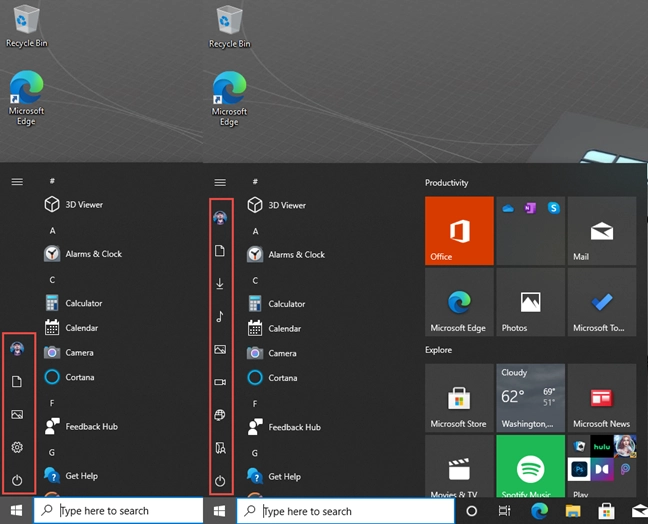This screenshot has height=524, width=648.
Task: Open the Play tile folder
Action: pyautogui.click(x=602, y=466)
